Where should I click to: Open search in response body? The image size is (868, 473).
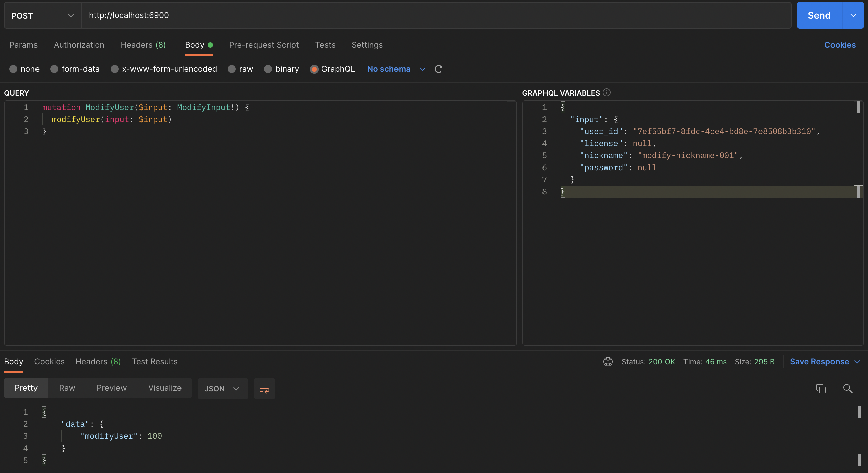pyautogui.click(x=848, y=388)
